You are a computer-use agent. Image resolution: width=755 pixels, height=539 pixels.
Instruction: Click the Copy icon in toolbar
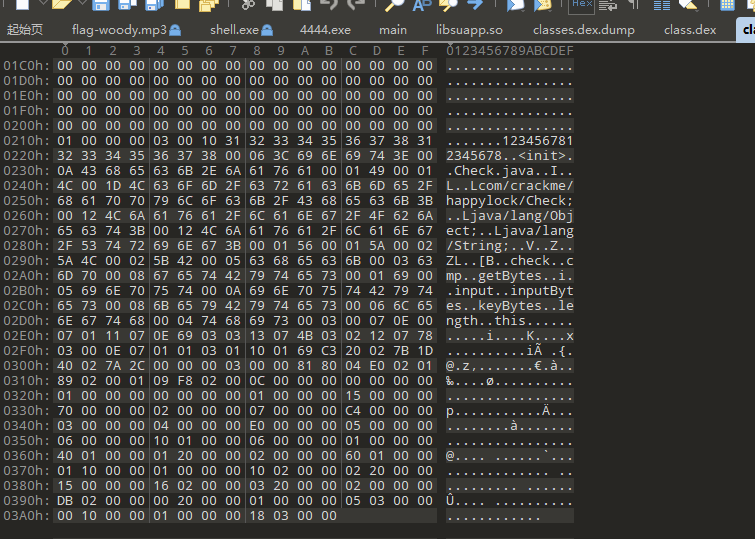click(x=275, y=4)
